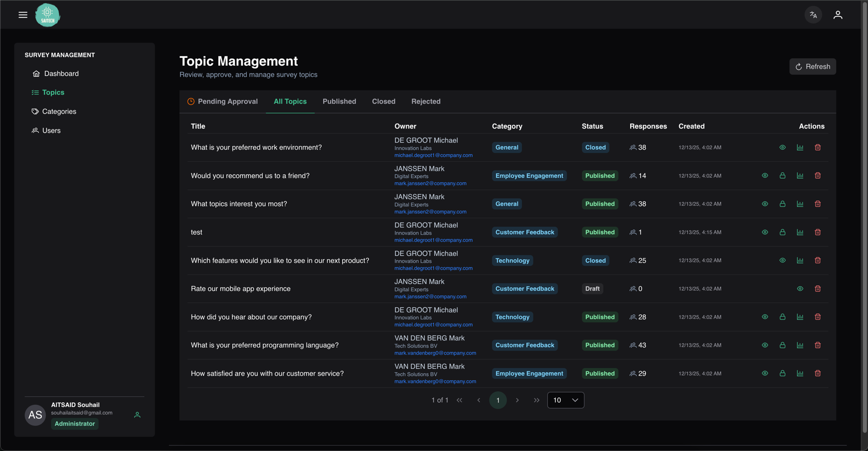This screenshot has height=451, width=868.
Task: Go to next page with right chevron
Action: (517, 400)
